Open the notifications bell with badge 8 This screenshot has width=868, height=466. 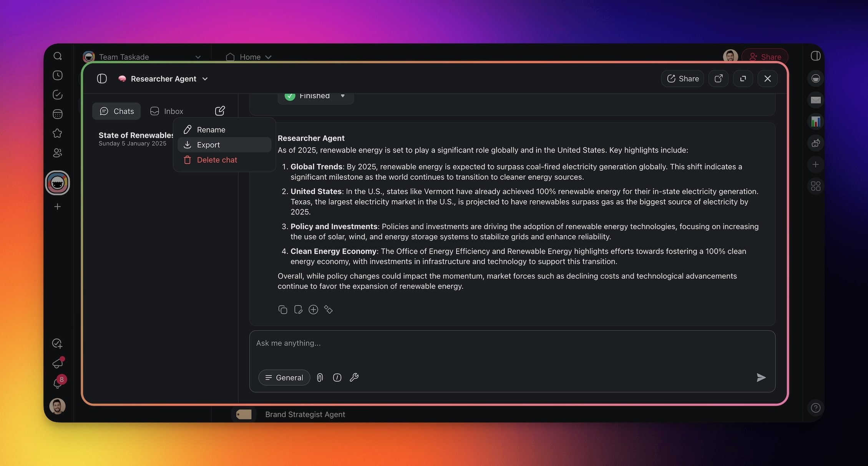58,383
